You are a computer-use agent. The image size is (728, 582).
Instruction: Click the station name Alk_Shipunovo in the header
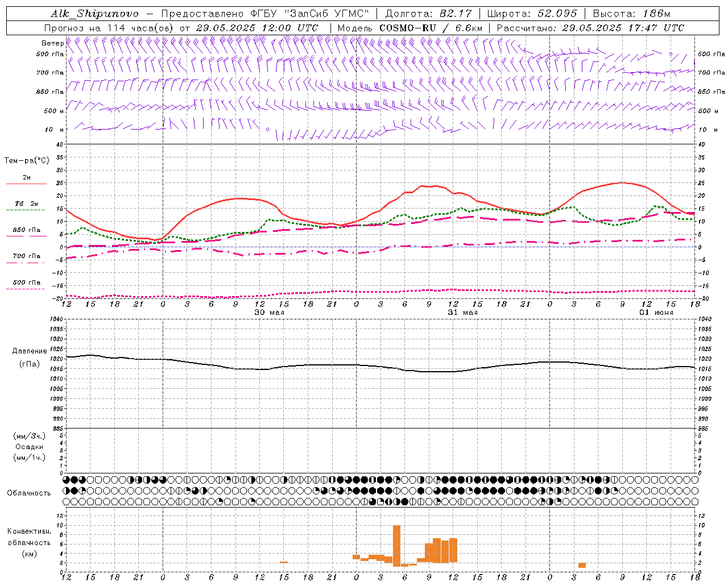click(94, 14)
